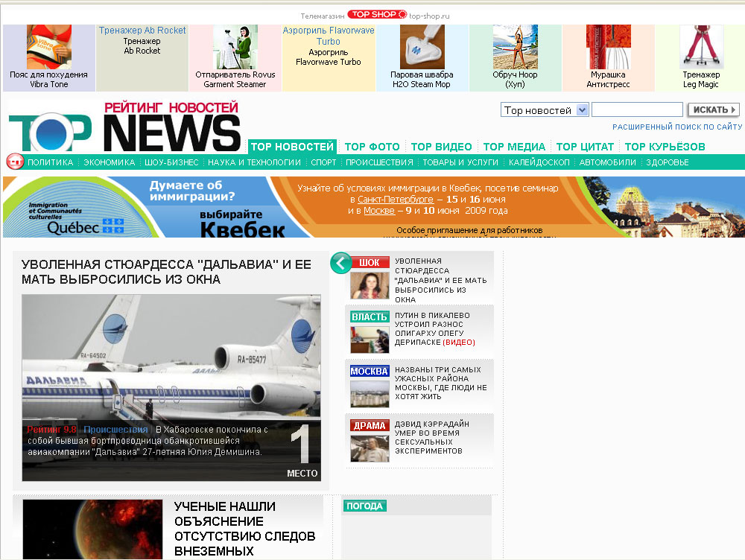The width and height of the screenshot is (745, 560).
Task: Select the TOP ФОТО tab
Action: pyautogui.click(x=372, y=147)
